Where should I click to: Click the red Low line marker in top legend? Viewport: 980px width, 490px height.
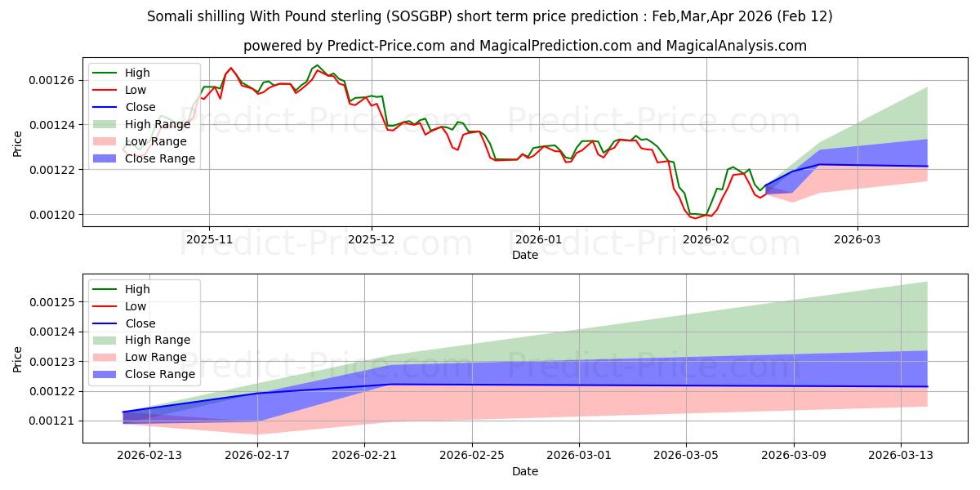[106, 91]
